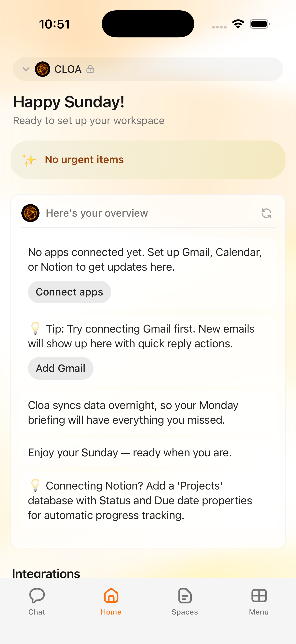Tap the No urgent items banner

point(148,160)
